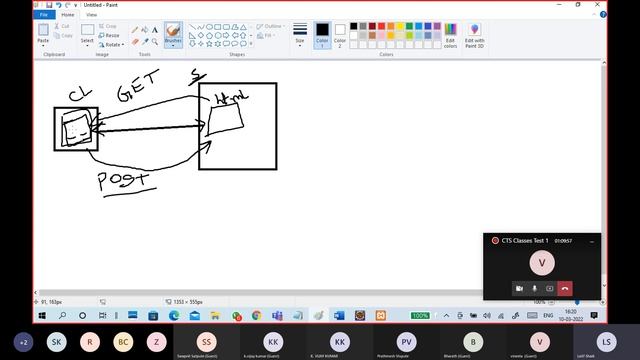The image size is (640, 360).
Task: Select the Eraser tool
Action: 135,42
